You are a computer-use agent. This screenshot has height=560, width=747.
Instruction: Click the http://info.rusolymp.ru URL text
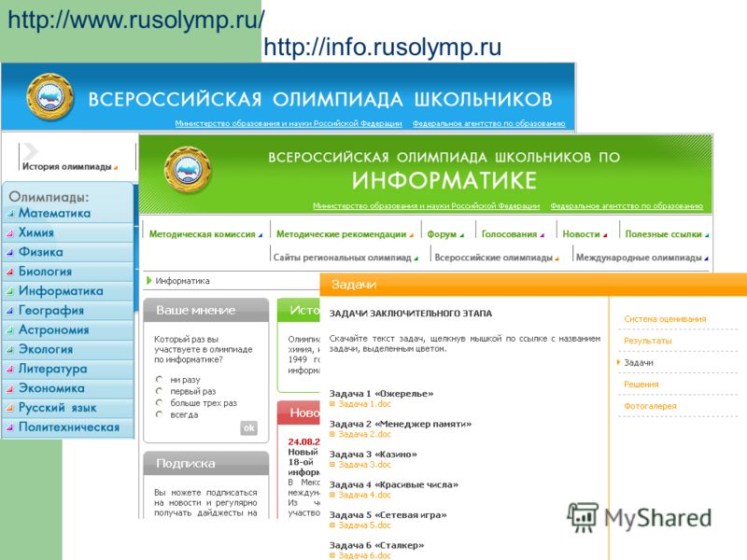(x=382, y=47)
